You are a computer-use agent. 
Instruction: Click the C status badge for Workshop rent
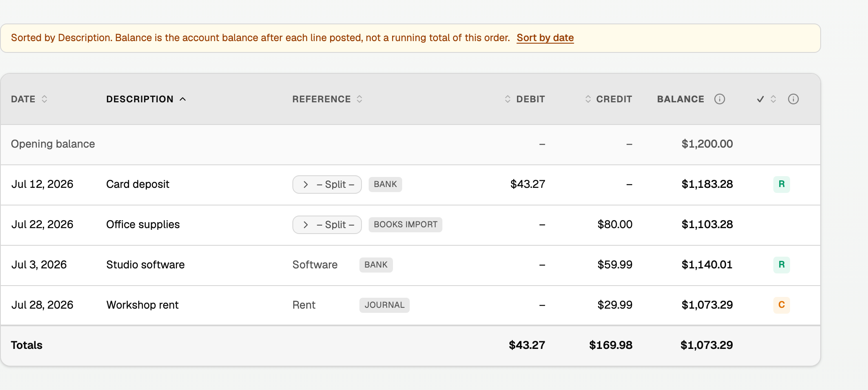(782, 305)
